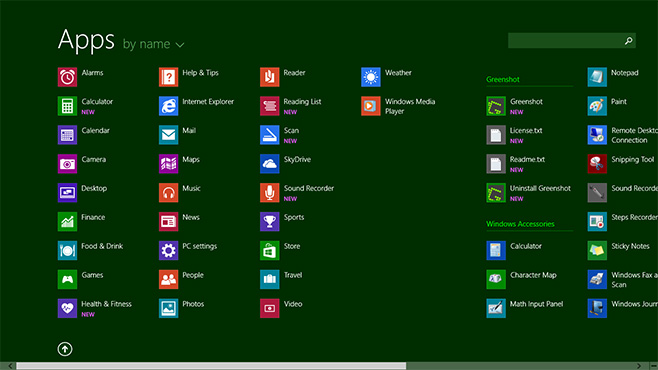Click the Uninstall Greenshot icon
The image size is (658, 370).
(x=496, y=193)
